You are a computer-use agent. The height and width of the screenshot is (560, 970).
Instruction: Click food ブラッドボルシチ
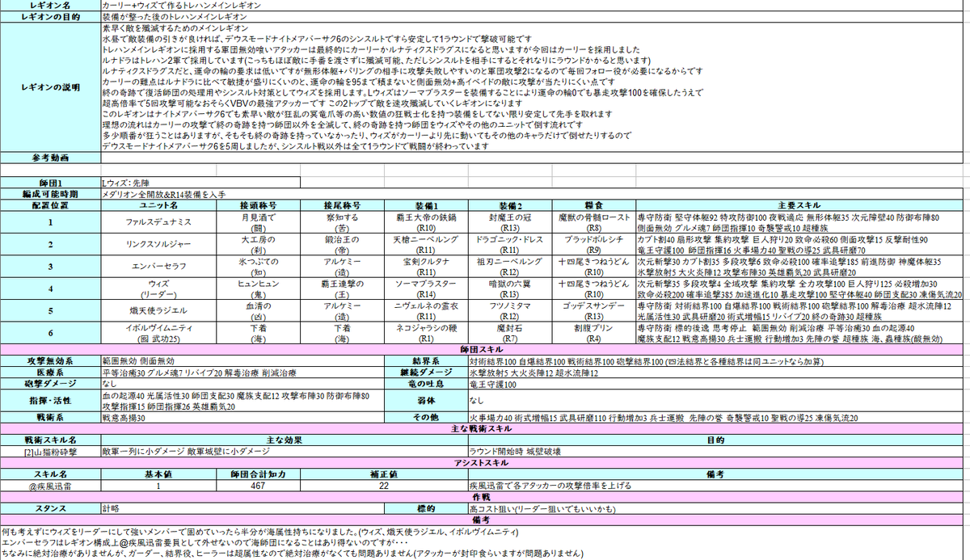[x=593, y=245]
